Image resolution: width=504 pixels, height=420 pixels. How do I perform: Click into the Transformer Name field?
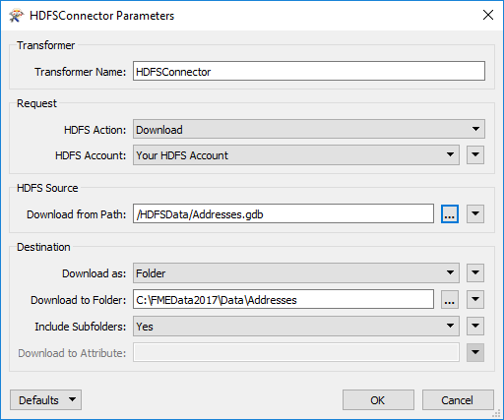point(309,71)
